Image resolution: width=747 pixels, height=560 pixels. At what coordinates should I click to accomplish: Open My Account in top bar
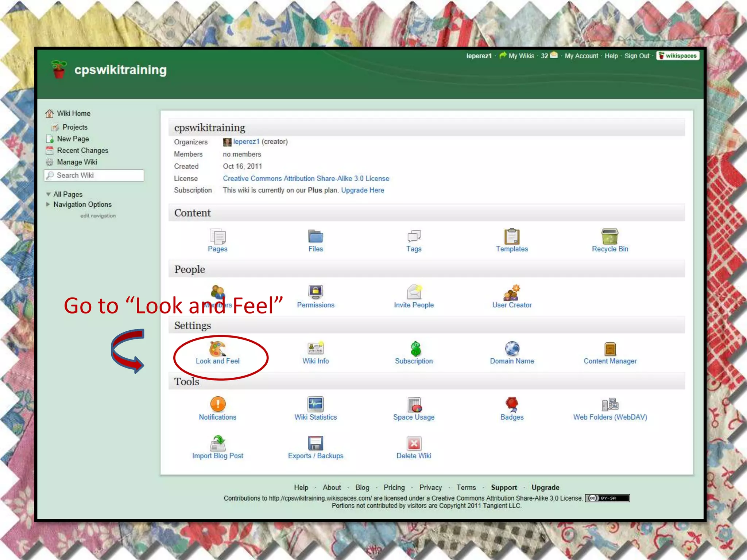click(x=581, y=56)
